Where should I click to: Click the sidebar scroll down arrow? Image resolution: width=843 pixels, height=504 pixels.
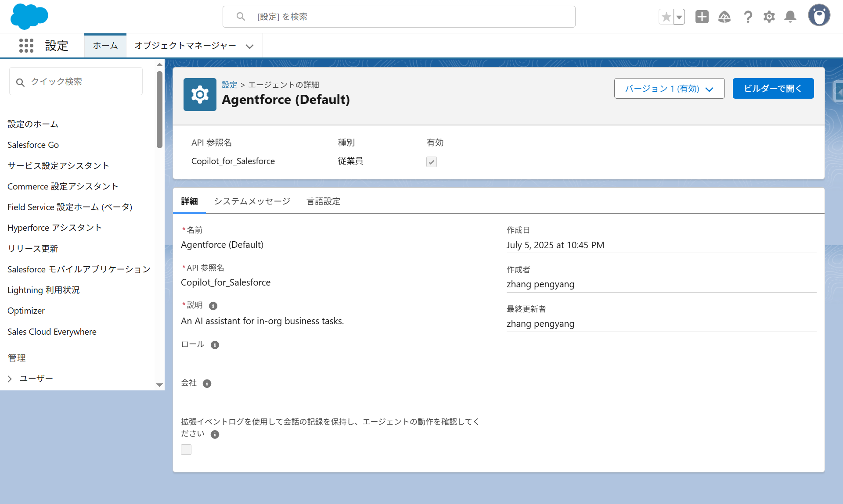click(x=159, y=385)
